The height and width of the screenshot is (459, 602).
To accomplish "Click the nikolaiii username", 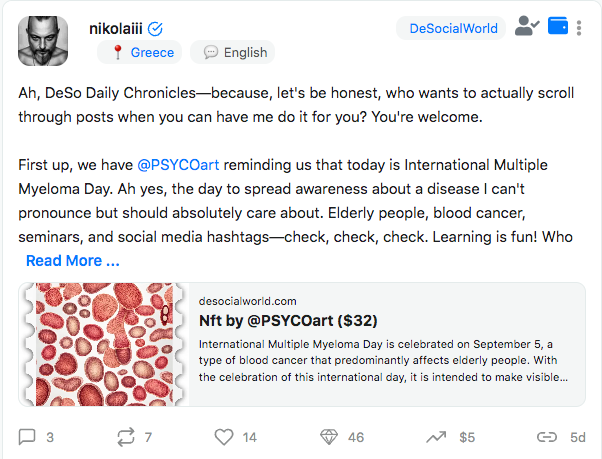I will [116, 28].
